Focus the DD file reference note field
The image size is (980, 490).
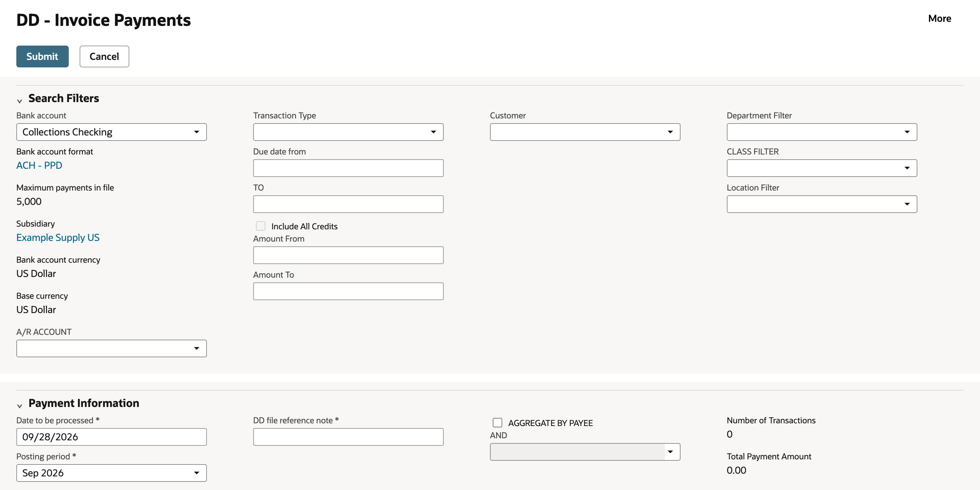(x=348, y=437)
